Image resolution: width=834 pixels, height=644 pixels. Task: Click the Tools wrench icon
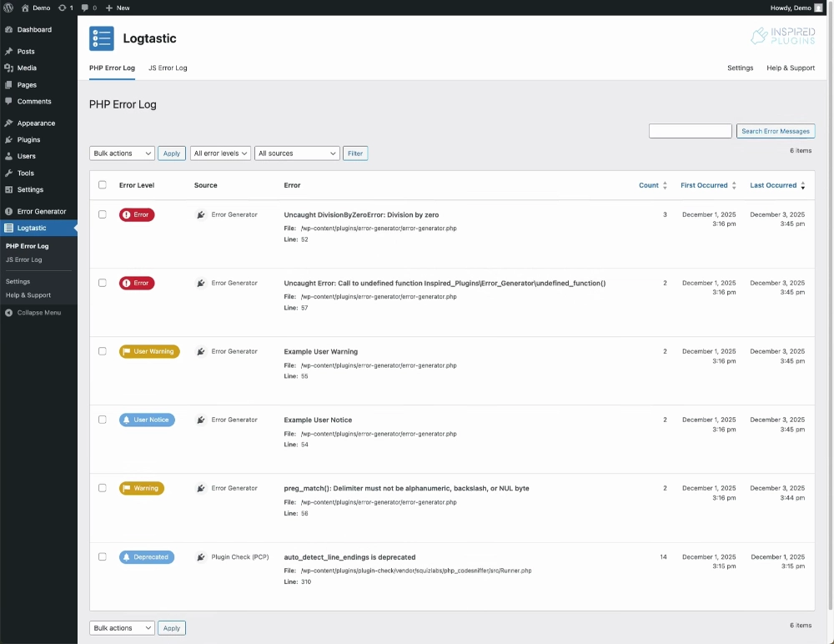pos(8,173)
